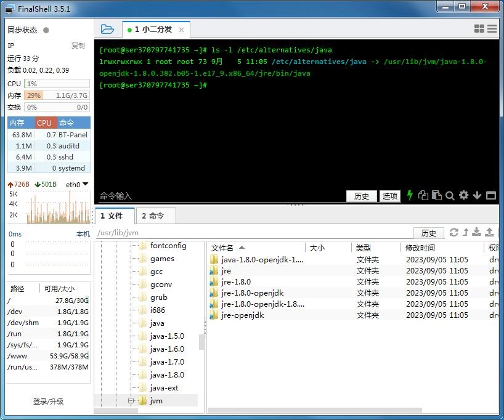Image resolution: width=504 pixels, height=420 pixels.
Task: Refresh the file list with the refresh icon
Action: pyautogui.click(x=454, y=233)
